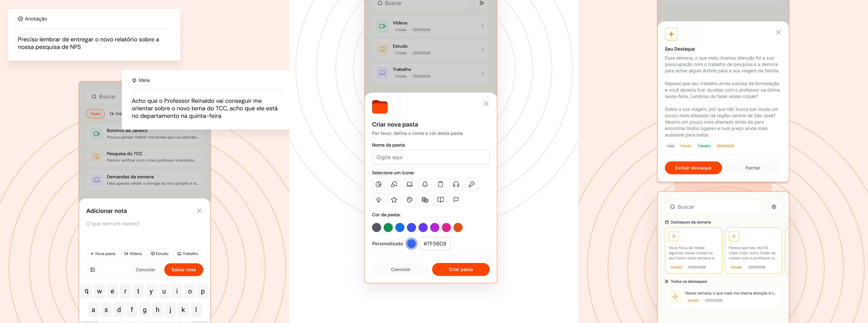Assign the note to Estudo folder chip

pyautogui.click(x=160, y=254)
